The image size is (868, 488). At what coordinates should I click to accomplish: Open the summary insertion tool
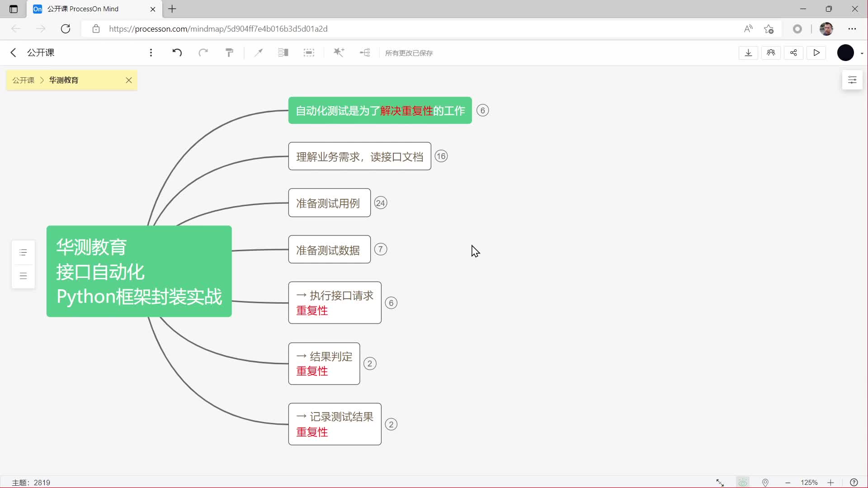[x=283, y=53]
